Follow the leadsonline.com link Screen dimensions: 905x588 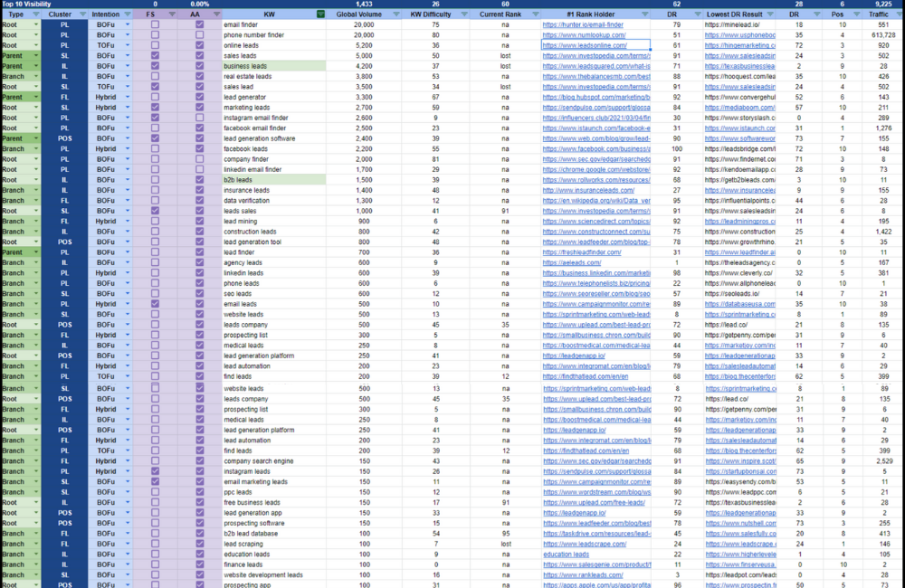[585, 45]
